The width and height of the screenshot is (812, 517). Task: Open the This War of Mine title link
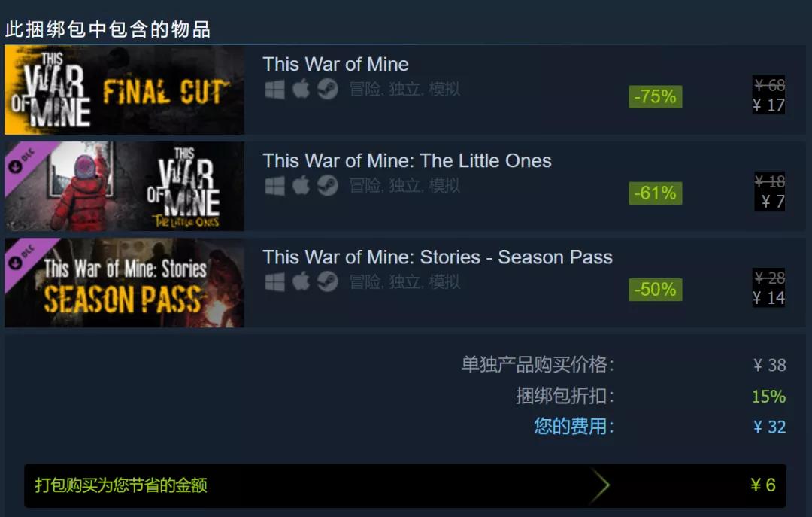pyautogui.click(x=335, y=64)
